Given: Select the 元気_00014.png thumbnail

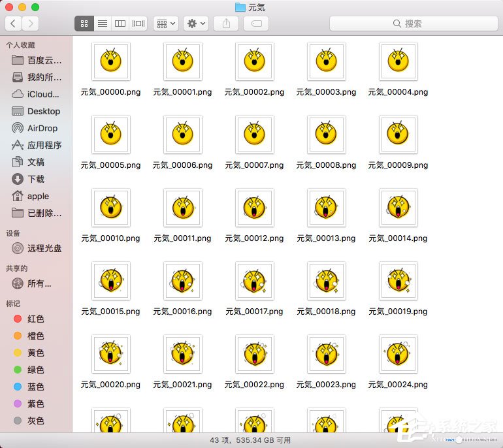Looking at the screenshot, I should (x=398, y=208).
